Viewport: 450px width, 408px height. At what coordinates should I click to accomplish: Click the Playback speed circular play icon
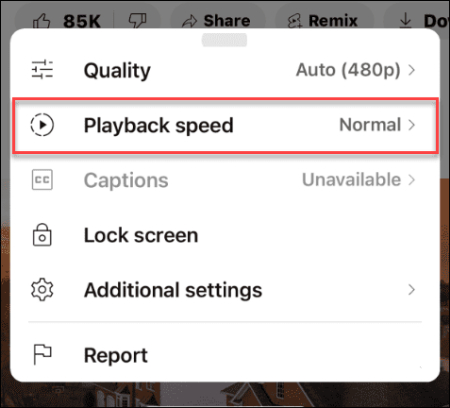(42, 125)
